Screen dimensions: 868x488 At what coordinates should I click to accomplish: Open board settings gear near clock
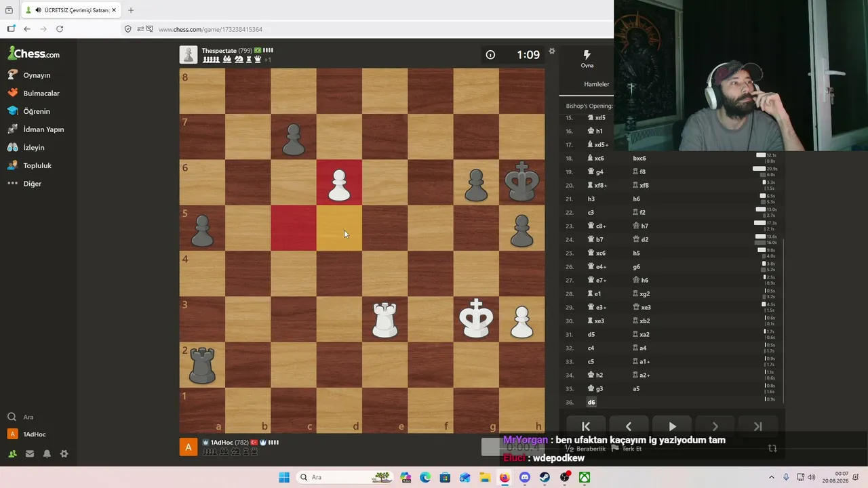(x=552, y=52)
